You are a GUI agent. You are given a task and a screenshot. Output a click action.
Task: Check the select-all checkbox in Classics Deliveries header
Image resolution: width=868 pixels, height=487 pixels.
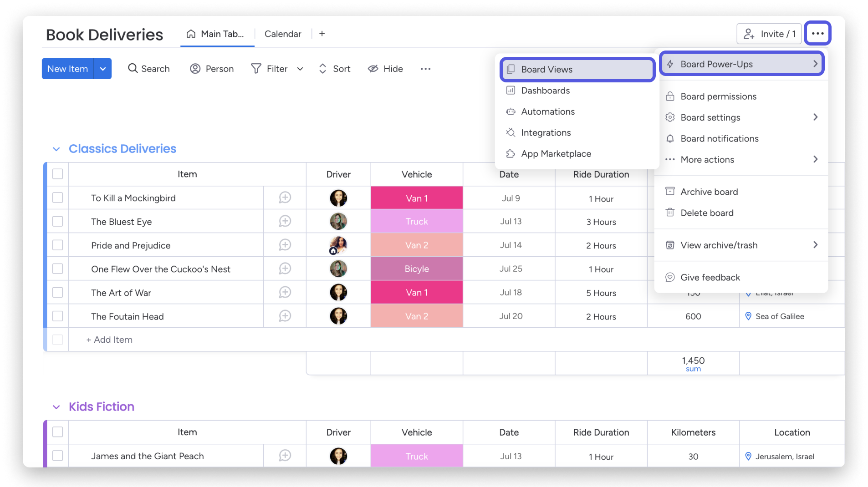pos(58,174)
